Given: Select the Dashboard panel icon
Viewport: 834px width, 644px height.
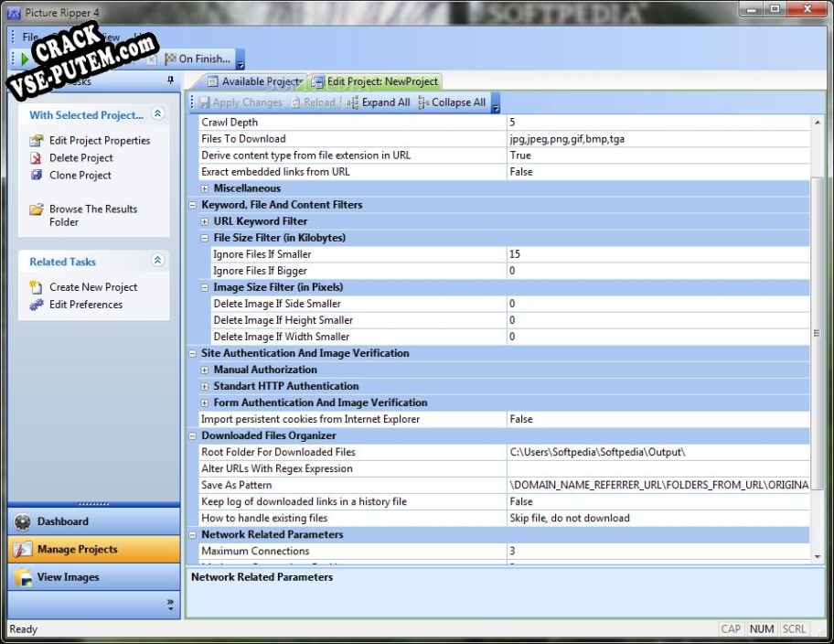Looking at the screenshot, I should coord(22,521).
